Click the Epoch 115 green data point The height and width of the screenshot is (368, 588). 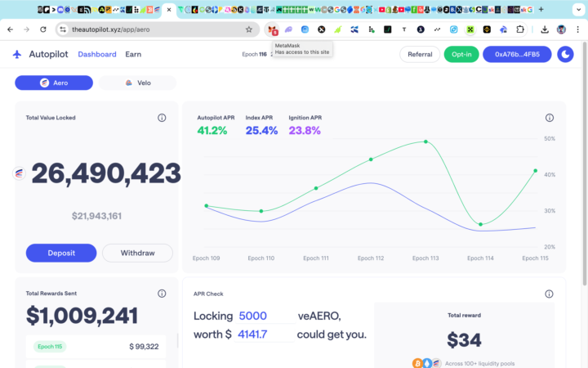click(536, 170)
